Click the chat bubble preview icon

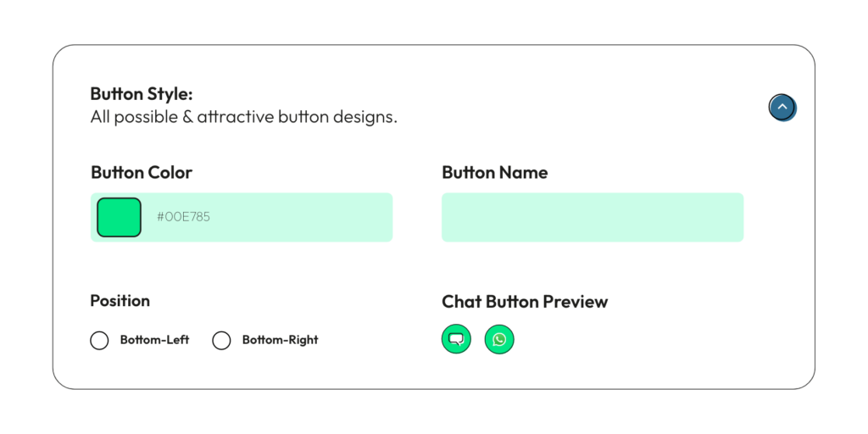[456, 340]
